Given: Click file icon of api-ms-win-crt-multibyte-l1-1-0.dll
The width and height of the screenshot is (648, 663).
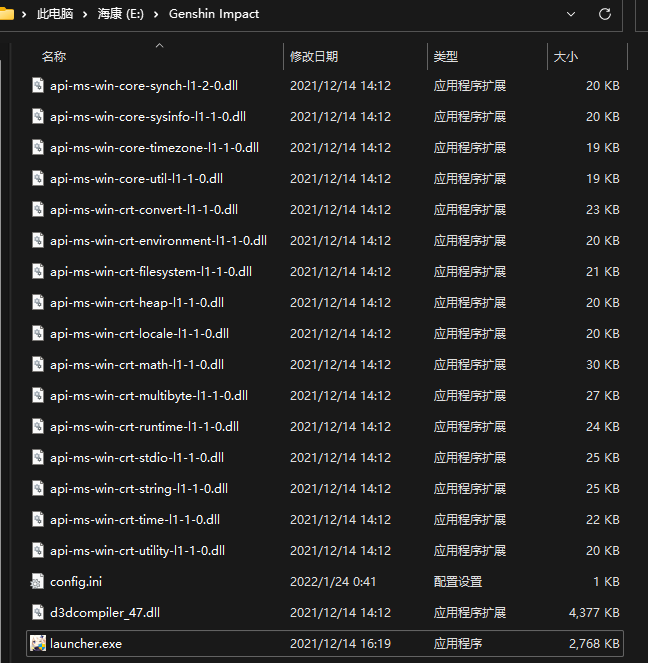Looking at the screenshot, I should coord(38,395).
